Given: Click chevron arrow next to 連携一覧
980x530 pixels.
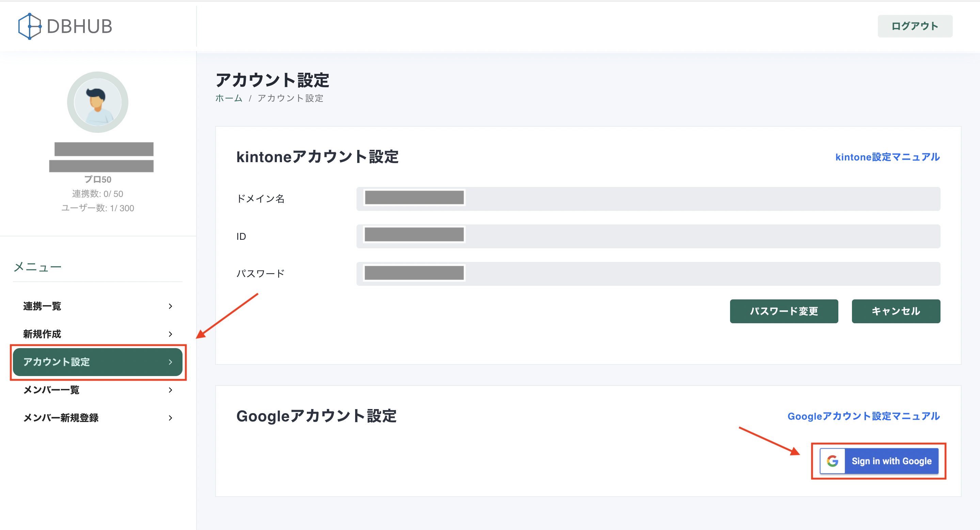Looking at the screenshot, I should [x=171, y=306].
